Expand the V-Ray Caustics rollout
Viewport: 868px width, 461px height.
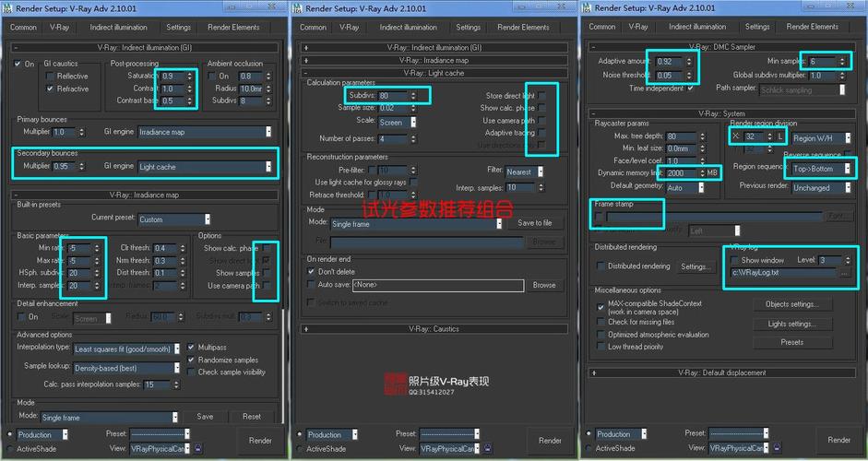coord(434,329)
